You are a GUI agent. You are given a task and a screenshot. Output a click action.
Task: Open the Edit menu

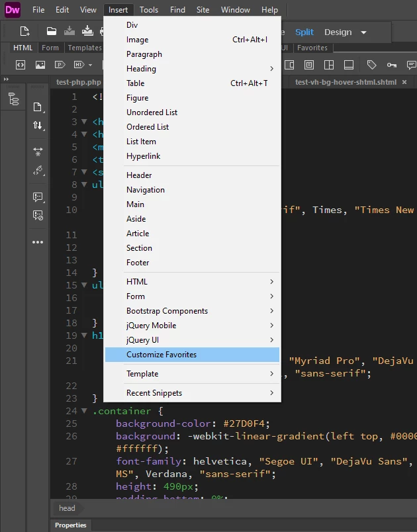pos(62,10)
